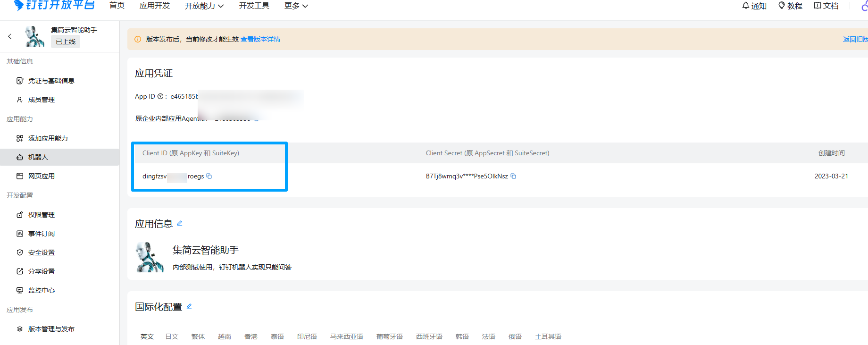Open 添加应用能力 in the sidebar
The image size is (868, 345).
(48, 138)
